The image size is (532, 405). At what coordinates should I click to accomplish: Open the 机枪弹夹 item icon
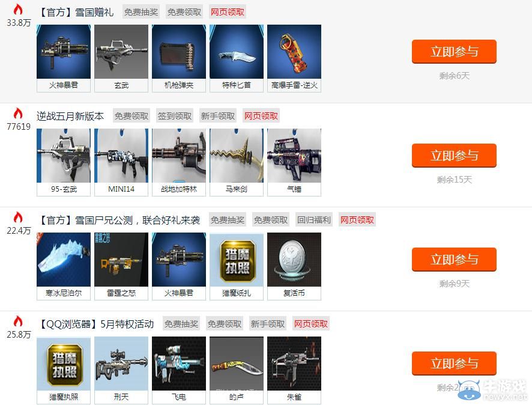[179, 52]
